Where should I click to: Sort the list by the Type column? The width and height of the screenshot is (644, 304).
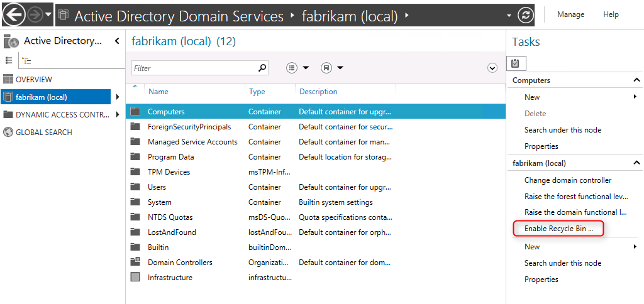point(257,92)
